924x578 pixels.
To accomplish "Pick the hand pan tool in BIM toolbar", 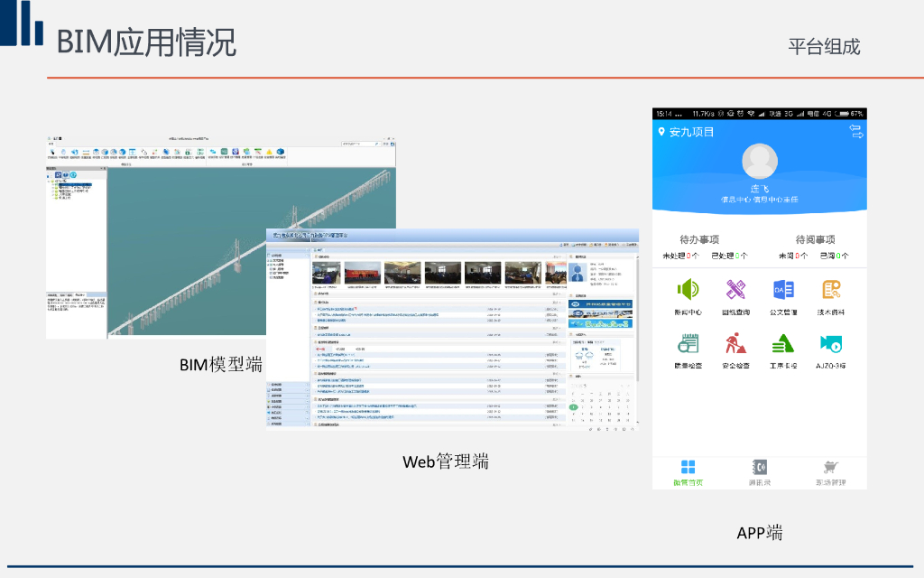I will (x=64, y=152).
